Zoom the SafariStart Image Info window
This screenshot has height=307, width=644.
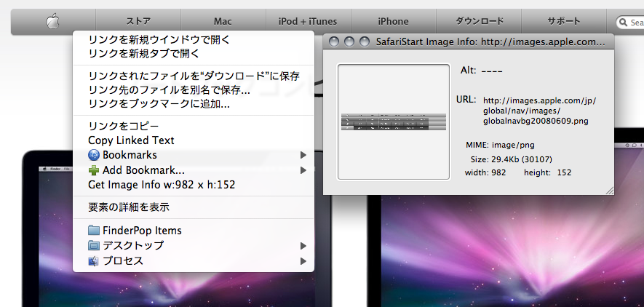[365, 42]
